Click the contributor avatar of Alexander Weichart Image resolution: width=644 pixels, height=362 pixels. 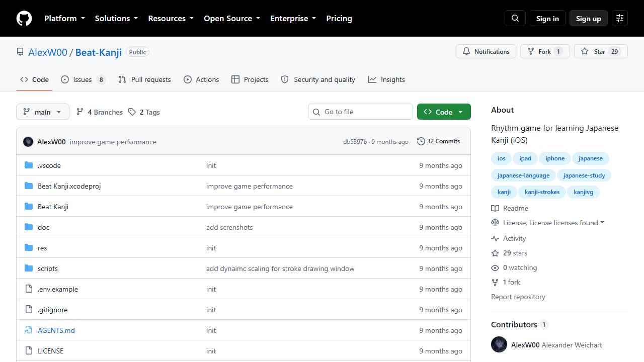(499, 344)
